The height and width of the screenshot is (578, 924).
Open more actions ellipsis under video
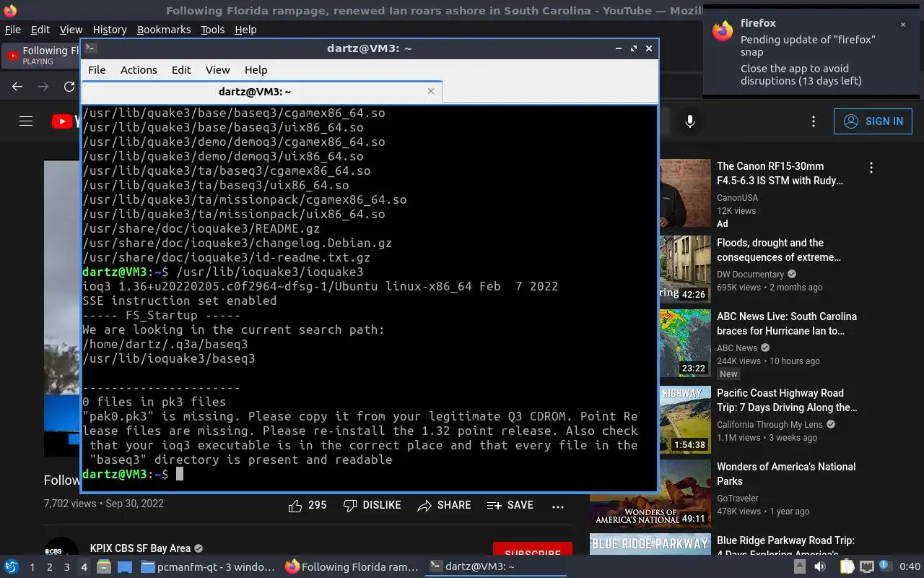pos(558,506)
